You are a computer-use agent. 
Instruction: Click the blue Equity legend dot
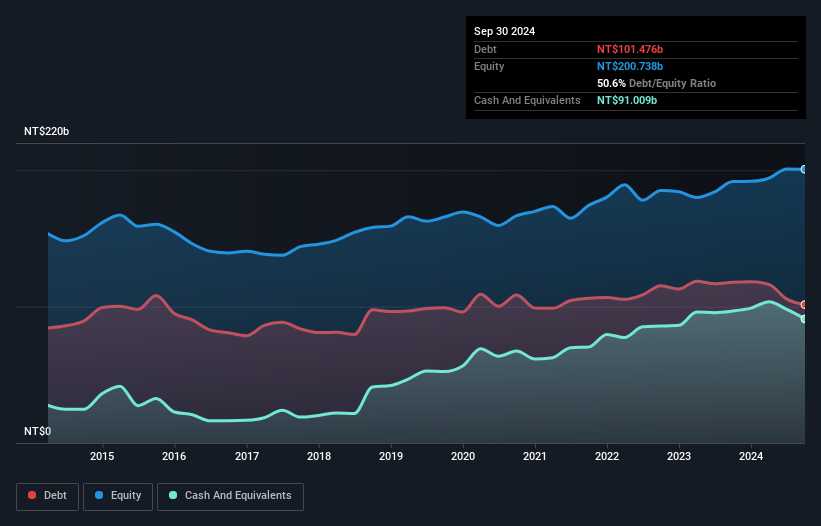99,495
